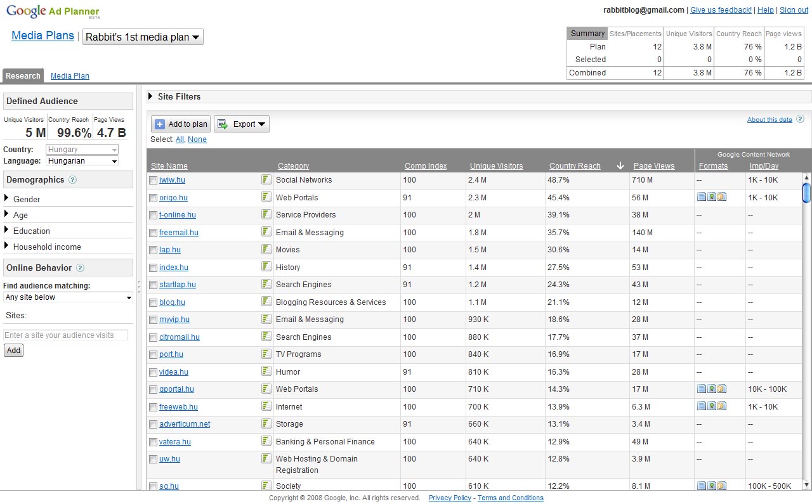Open help icon next to Demographics

coord(72,180)
